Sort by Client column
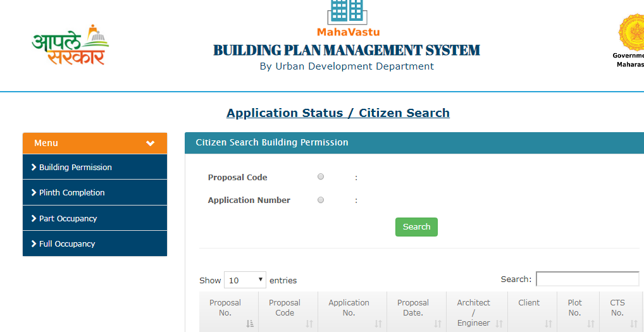The image size is (644, 332). coord(532,312)
